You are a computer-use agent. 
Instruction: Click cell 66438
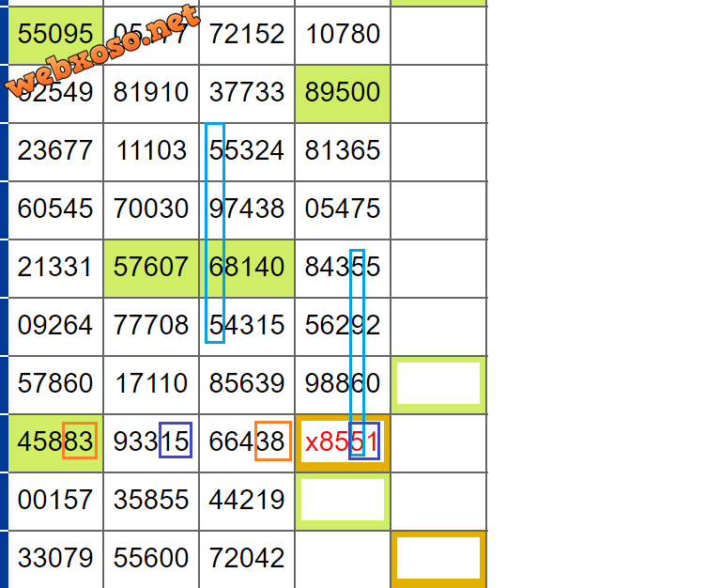click(x=247, y=443)
